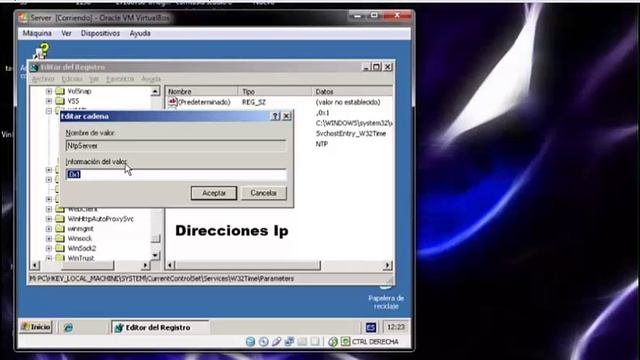Viewport: 640px width, 360px height.
Task: Click the values pane scroll right arrow
Action: (388, 265)
